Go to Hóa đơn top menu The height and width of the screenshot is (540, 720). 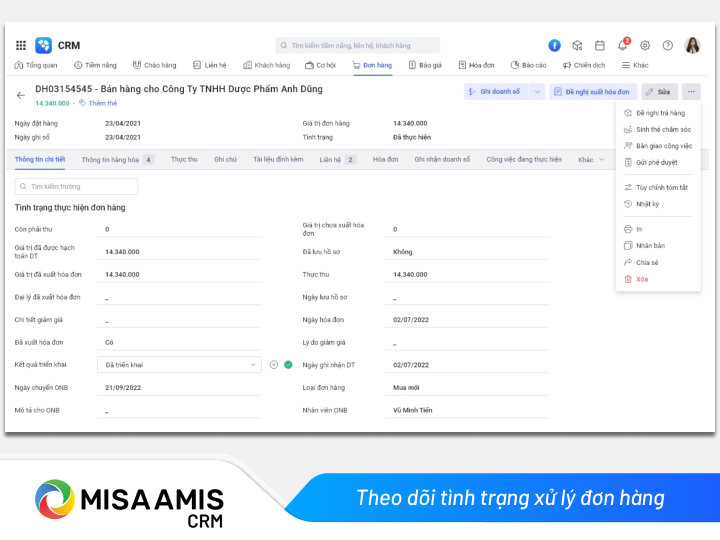point(477,65)
